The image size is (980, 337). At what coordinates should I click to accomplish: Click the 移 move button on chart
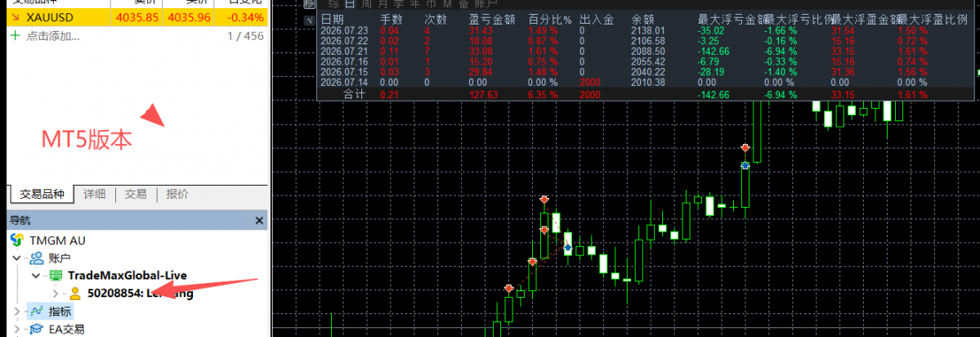tap(309, 5)
